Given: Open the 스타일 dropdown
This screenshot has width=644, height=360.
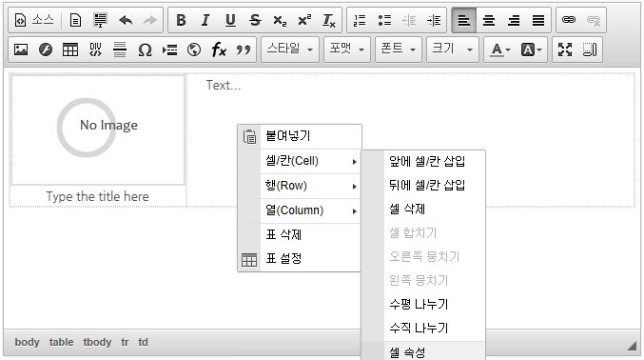Looking at the screenshot, I should tap(290, 50).
